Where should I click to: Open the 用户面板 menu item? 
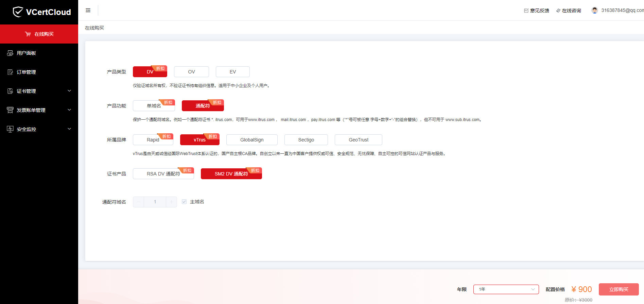pos(39,53)
